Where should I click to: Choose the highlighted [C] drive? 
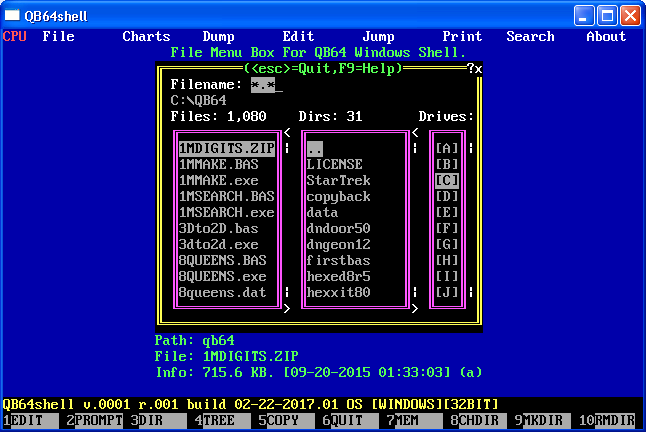pyautogui.click(x=446, y=180)
